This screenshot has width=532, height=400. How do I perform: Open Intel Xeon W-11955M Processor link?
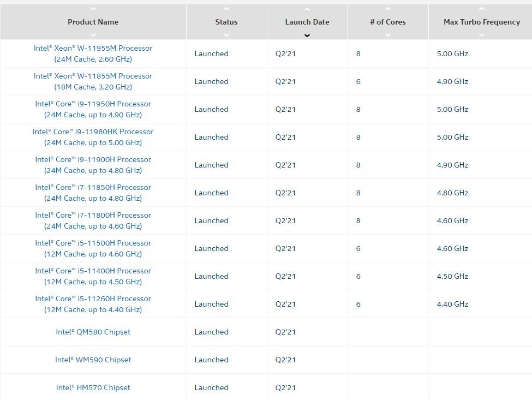coord(93,53)
